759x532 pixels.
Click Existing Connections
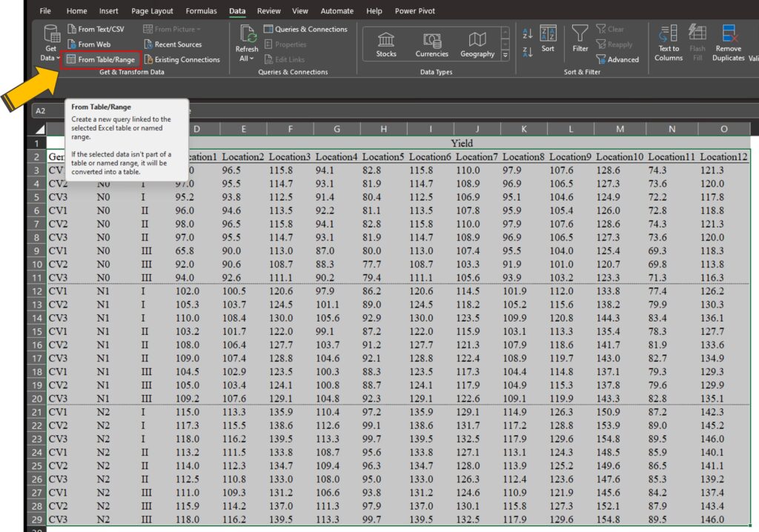tap(186, 59)
